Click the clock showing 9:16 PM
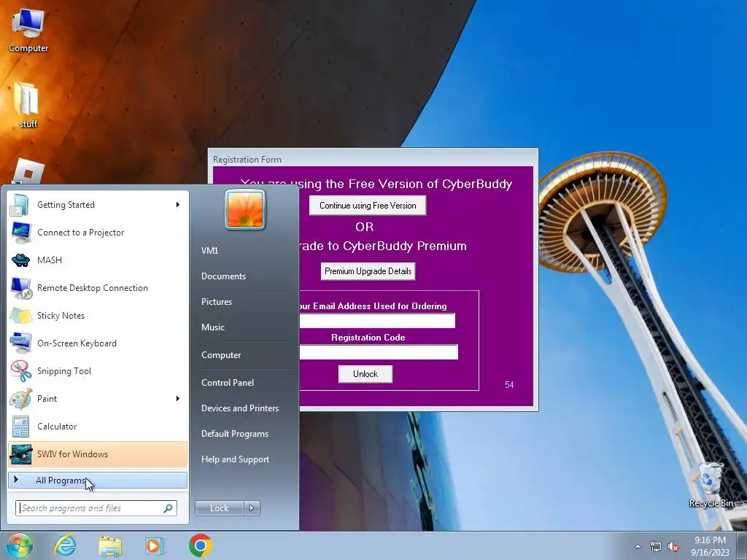The height and width of the screenshot is (560, 747). tap(710, 540)
